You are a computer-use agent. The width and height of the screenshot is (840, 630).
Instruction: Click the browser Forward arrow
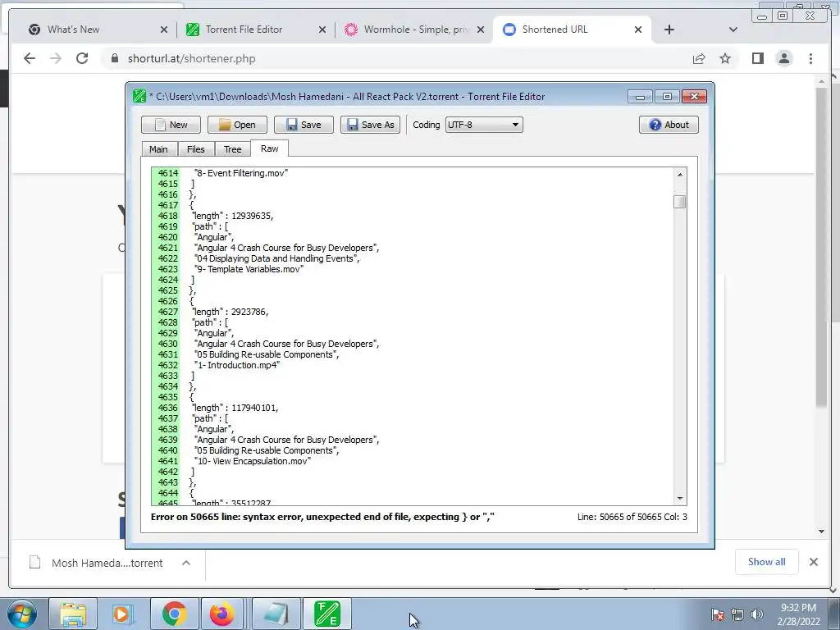click(x=56, y=58)
